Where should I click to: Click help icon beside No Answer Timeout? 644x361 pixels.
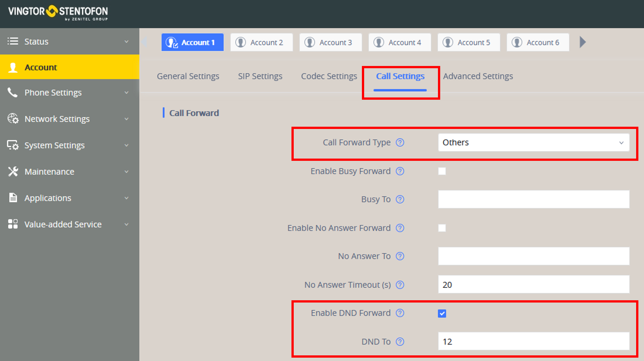coord(400,285)
